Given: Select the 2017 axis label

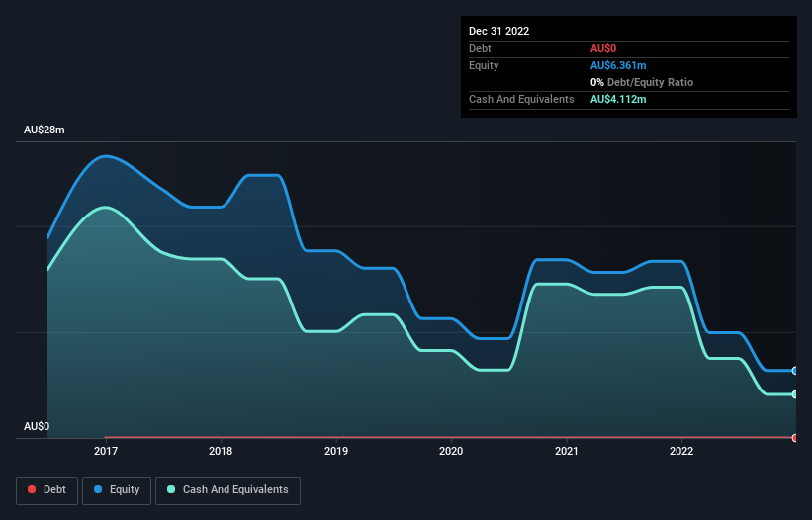Looking at the screenshot, I should pyautogui.click(x=106, y=451).
